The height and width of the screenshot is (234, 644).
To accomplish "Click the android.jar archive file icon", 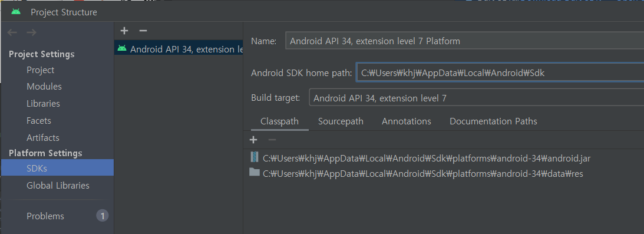I will tap(255, 157).
